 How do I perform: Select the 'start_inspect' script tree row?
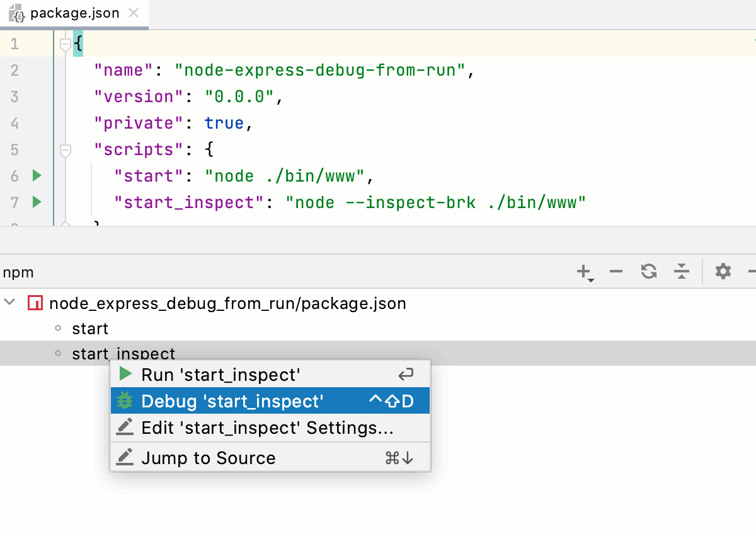coord(378,353)
